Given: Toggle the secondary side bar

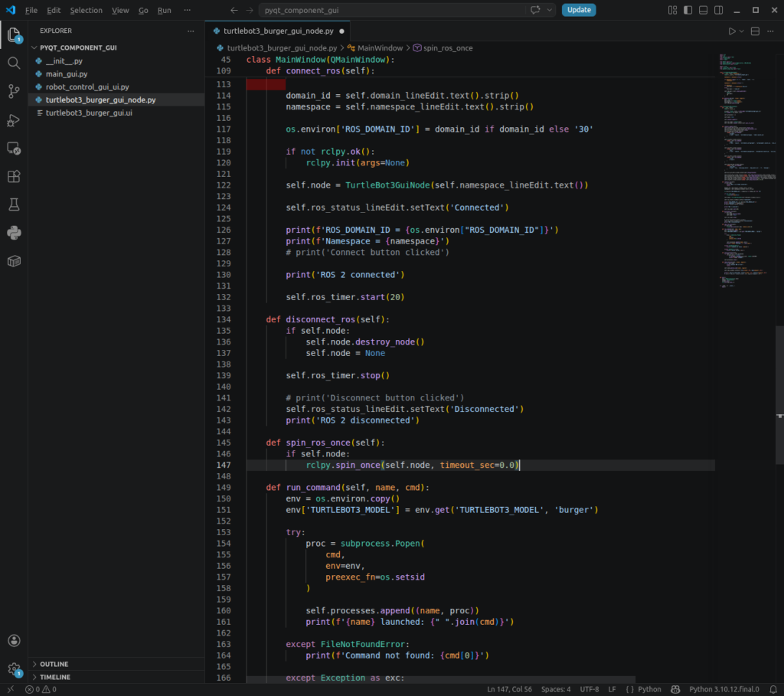Looking at the screenshot, I should [x=718, y=10].
